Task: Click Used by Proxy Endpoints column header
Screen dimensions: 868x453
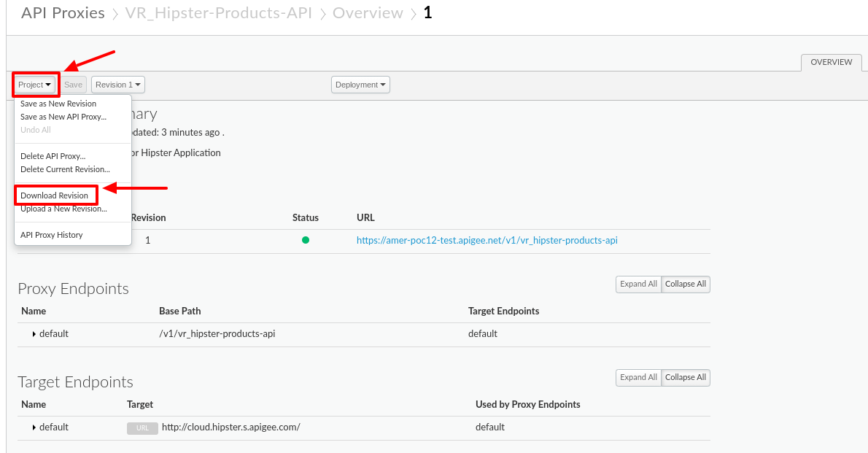Action: coord(527,405)
